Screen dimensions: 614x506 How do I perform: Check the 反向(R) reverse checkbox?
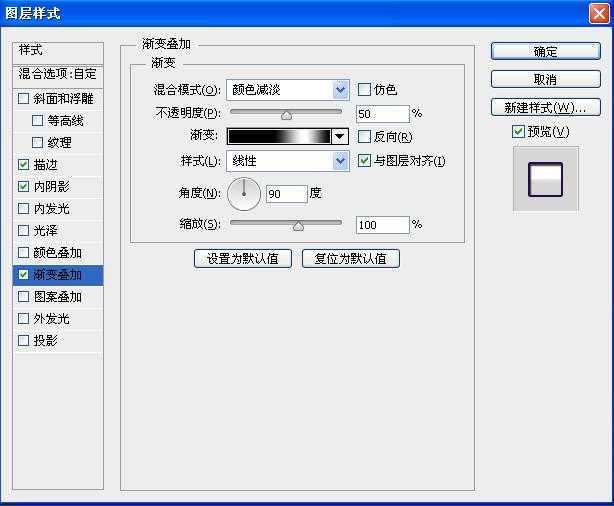364,137
